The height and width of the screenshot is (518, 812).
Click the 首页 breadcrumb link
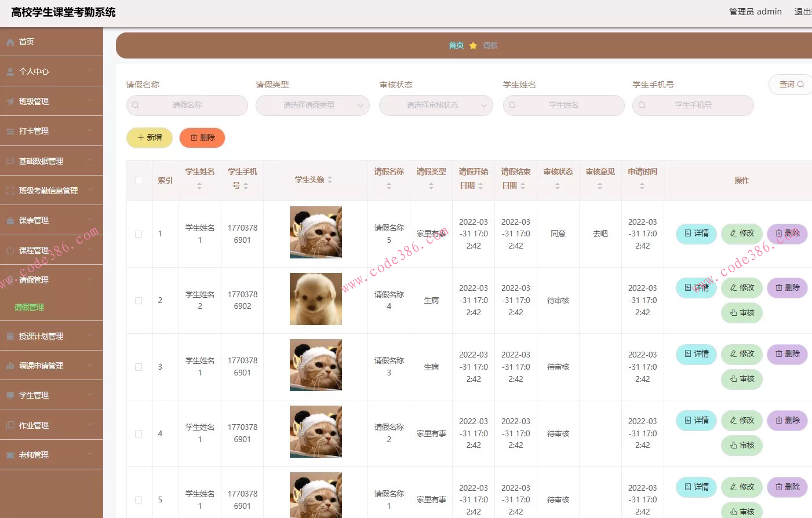click(x=456, y=45)
